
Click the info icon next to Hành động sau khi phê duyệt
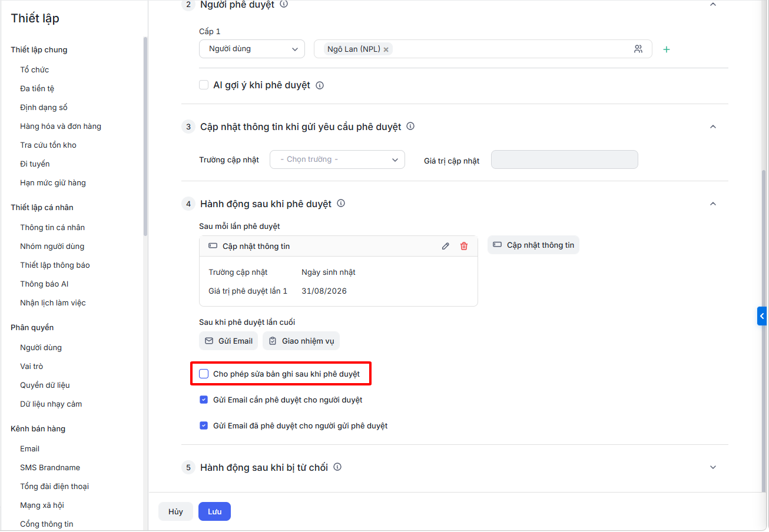click(x=341, y=204)
